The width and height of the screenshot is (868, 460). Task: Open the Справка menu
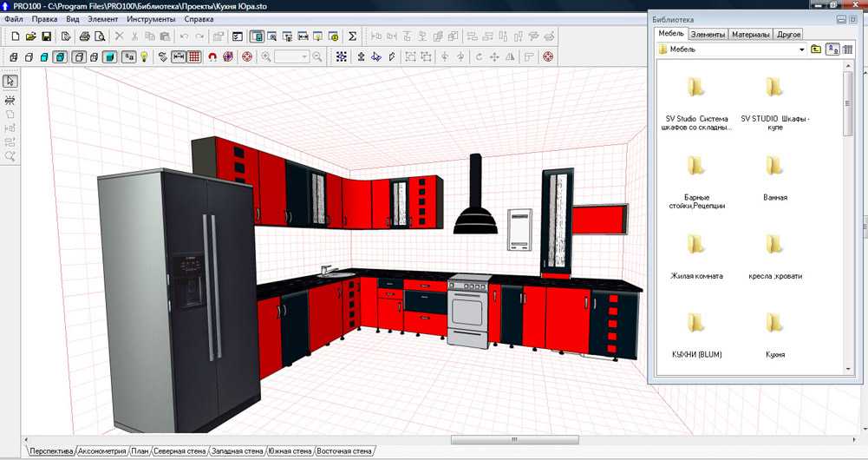[x=199, y=19]
